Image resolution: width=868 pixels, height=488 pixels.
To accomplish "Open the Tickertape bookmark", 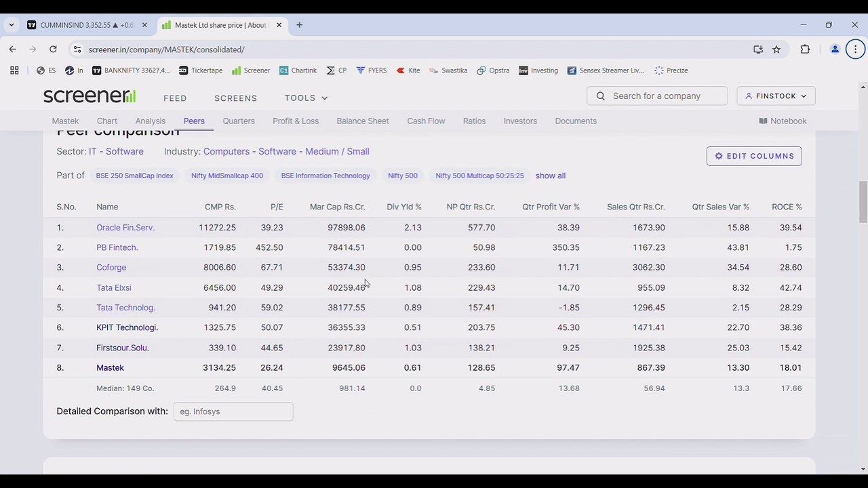I will (201, 70).
